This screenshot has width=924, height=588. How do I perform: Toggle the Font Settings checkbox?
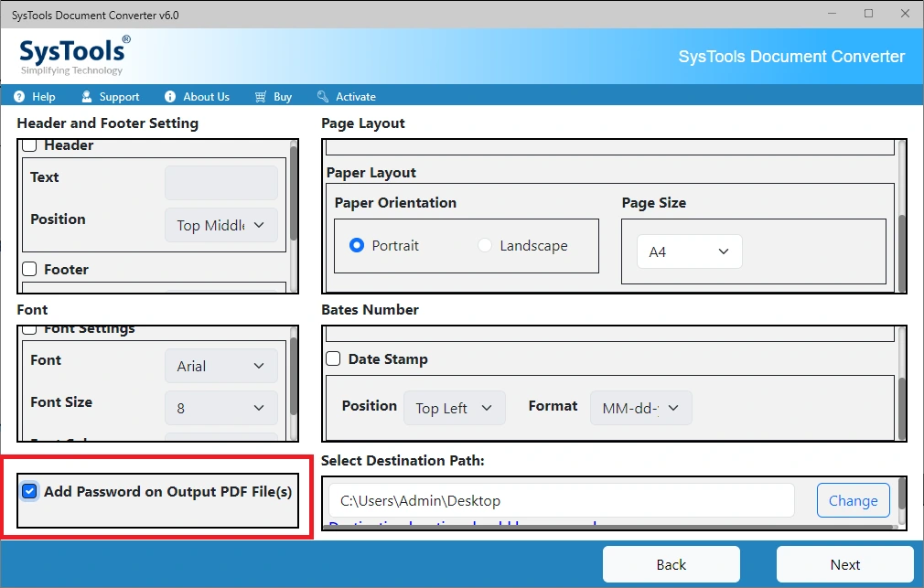coord(29,329)
